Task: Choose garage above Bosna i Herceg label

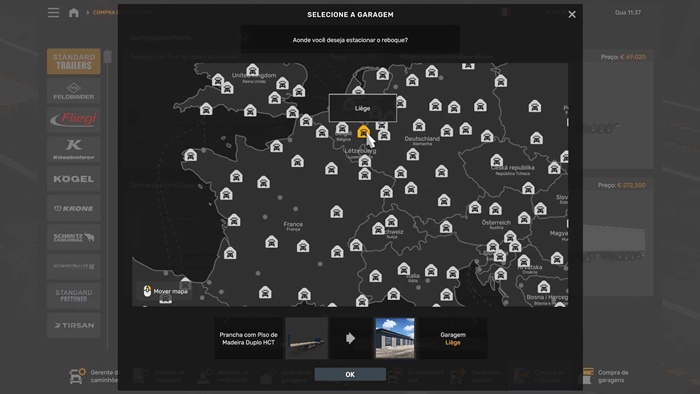Action: (544, 287)
